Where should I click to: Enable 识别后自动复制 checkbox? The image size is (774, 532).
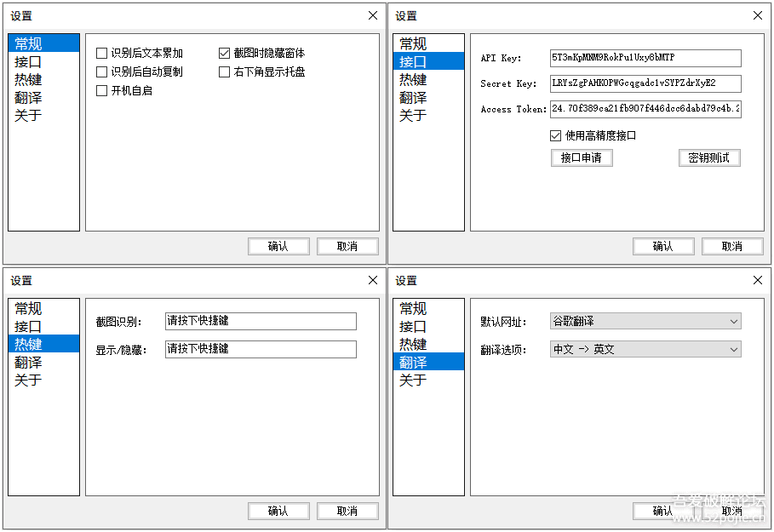coord(101,72)
